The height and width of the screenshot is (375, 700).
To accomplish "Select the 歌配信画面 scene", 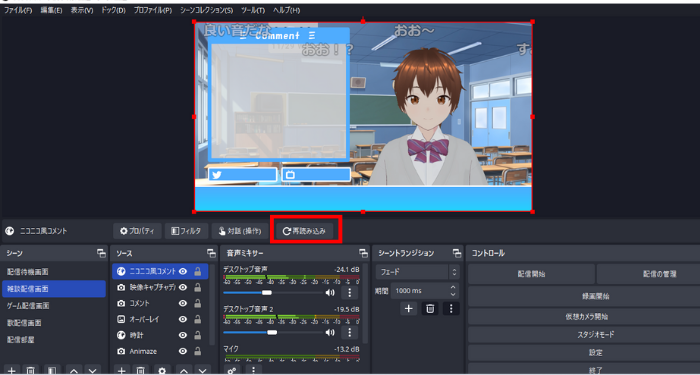I will 54,322.
